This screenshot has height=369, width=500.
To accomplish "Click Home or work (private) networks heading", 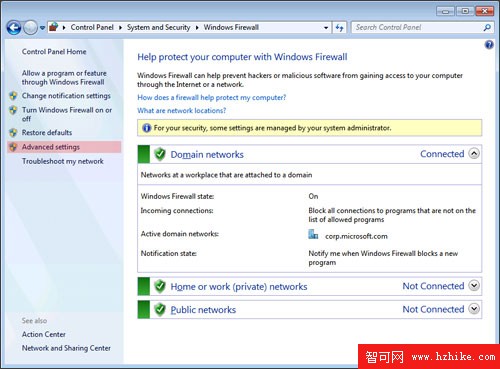I will click(x=239, y=287).
